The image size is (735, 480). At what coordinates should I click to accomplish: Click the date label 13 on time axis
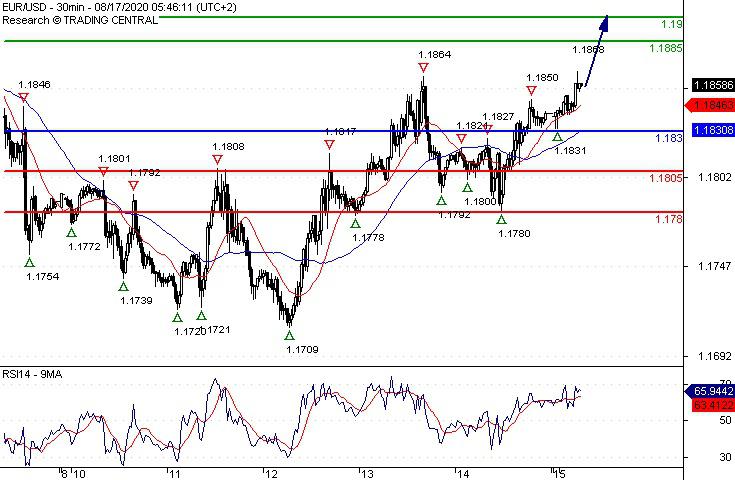(367, 474)
